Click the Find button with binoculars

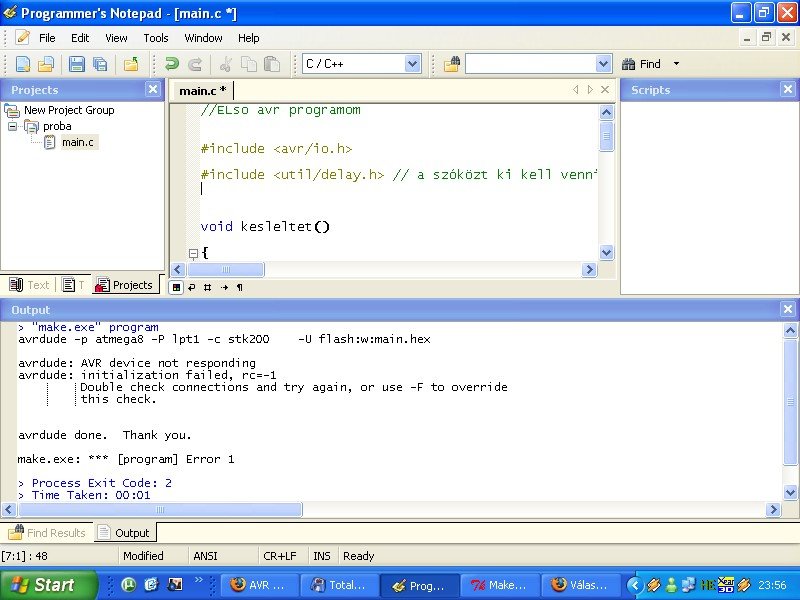[x=641, y=64]
